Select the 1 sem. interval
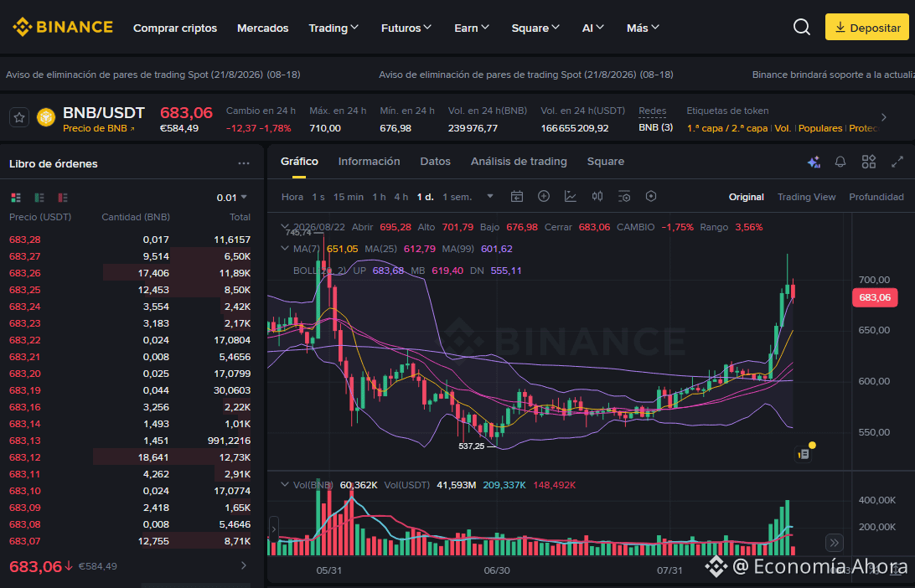 click(x=457, y=197)
